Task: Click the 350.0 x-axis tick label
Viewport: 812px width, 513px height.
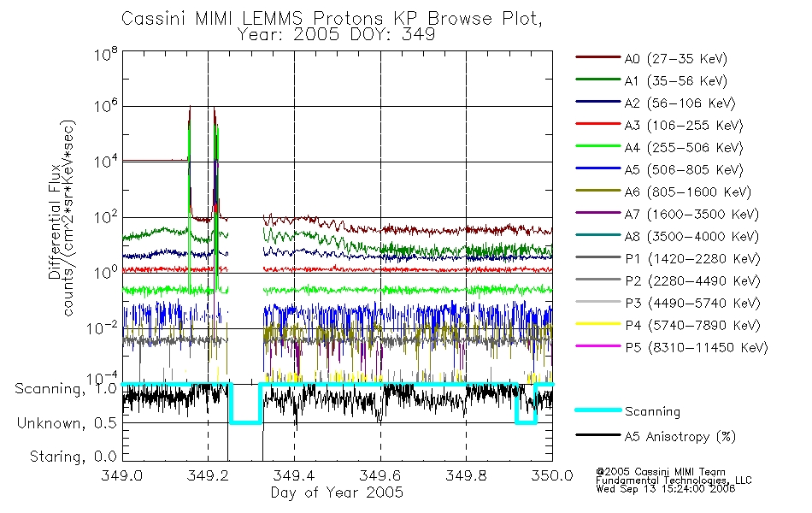Action: [x=552, y=475]
